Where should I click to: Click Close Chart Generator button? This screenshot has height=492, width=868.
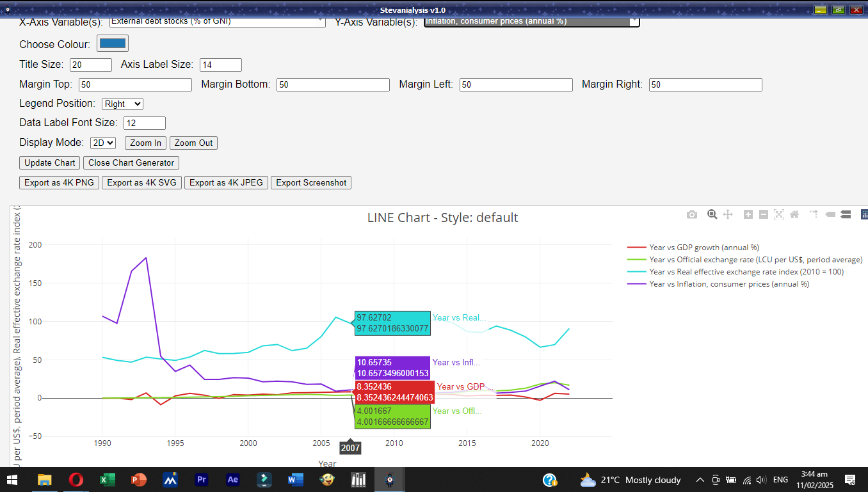[x=131, y=163]
